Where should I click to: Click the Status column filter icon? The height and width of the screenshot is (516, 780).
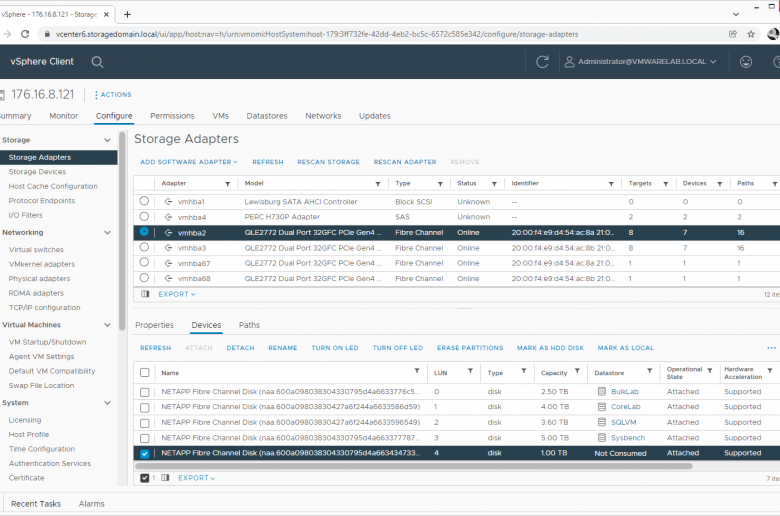tap(494, 184)
